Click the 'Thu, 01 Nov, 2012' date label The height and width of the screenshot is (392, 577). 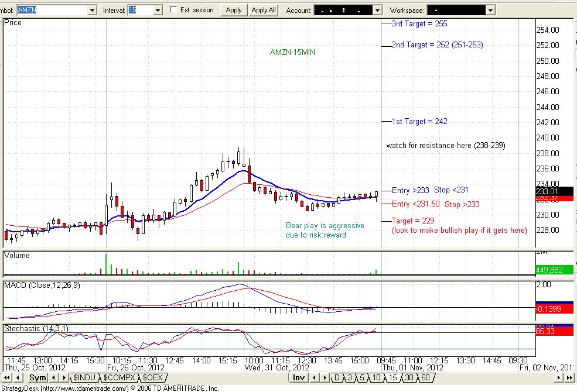coord(413,368)
